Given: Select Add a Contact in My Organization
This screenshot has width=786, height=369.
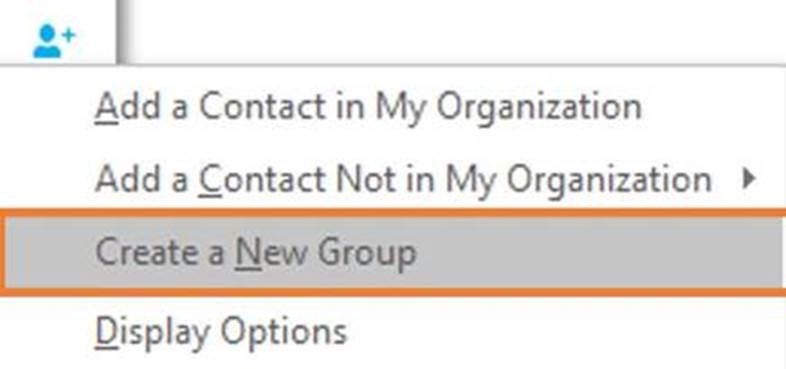Looking at the screenshot, I should tap(368, 107).
